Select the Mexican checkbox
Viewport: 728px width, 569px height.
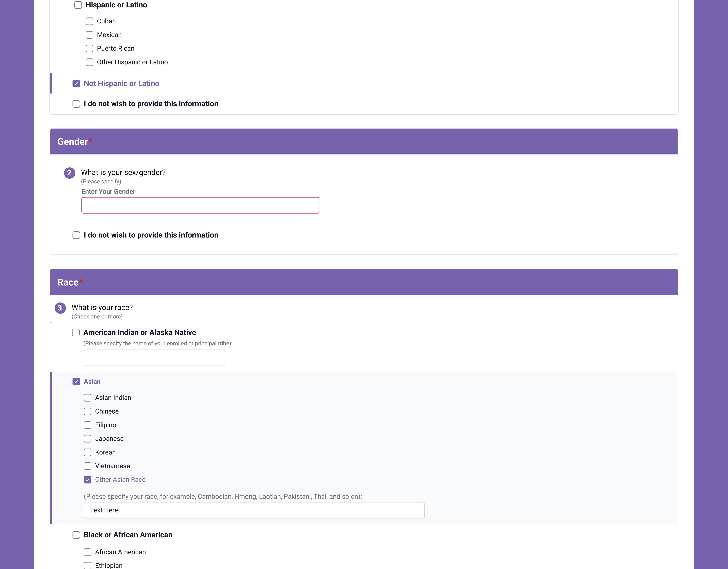tap(89, 35)
